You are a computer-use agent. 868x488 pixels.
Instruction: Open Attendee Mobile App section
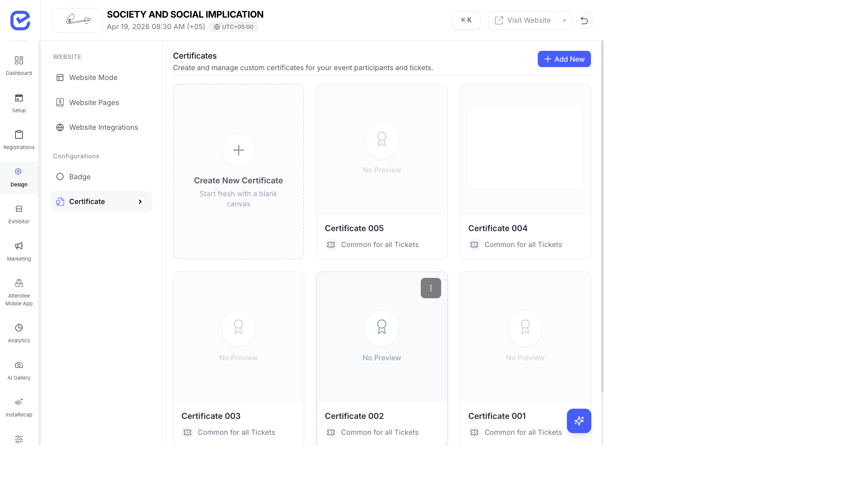click(x=19, y=293)
